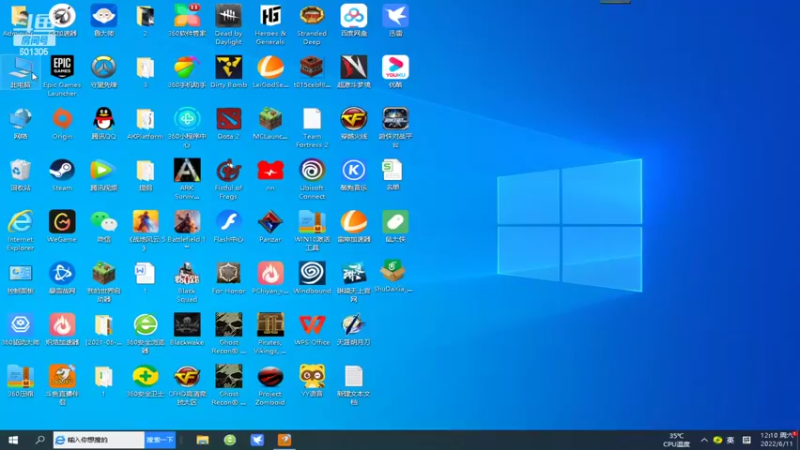Focus the taskbar search input box

pos(99,440)
